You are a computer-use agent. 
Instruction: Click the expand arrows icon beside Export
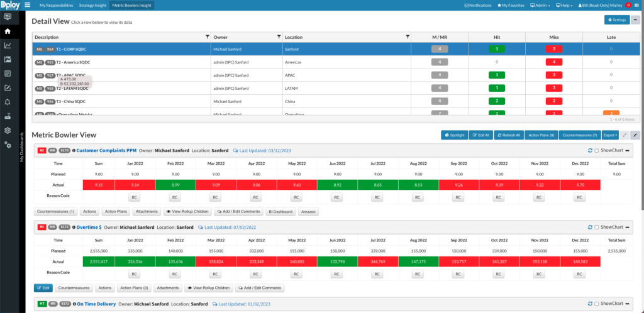click(625, 135)
